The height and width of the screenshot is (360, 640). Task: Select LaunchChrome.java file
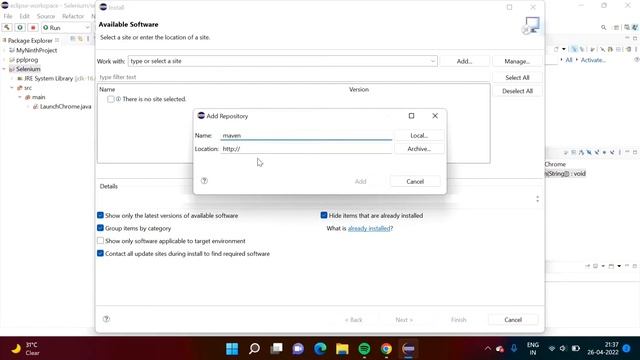tap(65, 107)
